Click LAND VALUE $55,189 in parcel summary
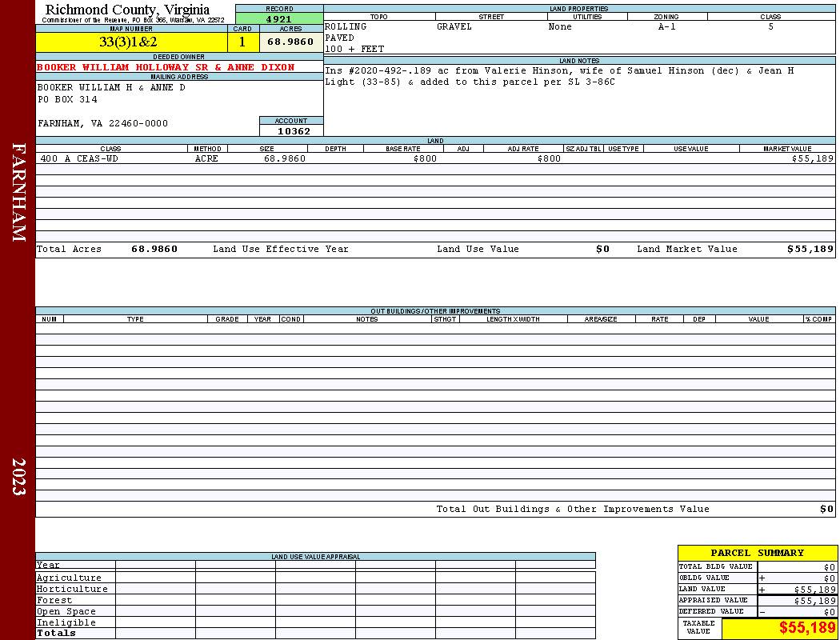Viewport: 840px width, 640px height. [x=814, y=589]
